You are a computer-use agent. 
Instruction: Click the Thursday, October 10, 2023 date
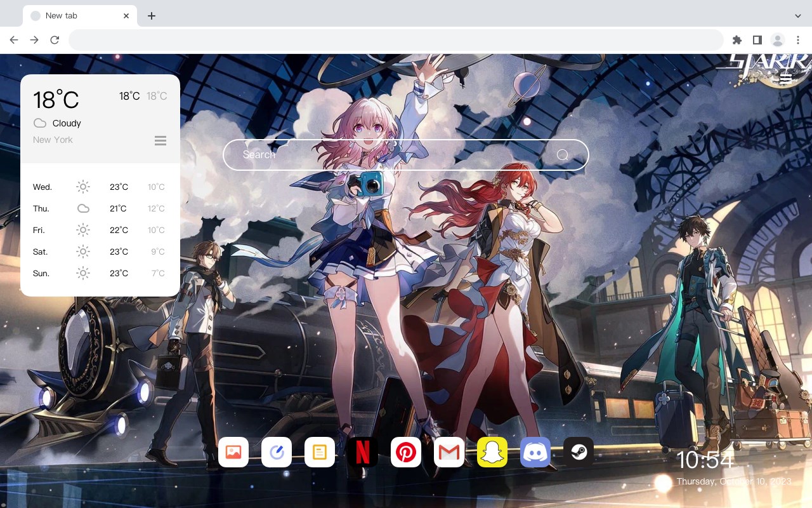[x=734, y=481]
